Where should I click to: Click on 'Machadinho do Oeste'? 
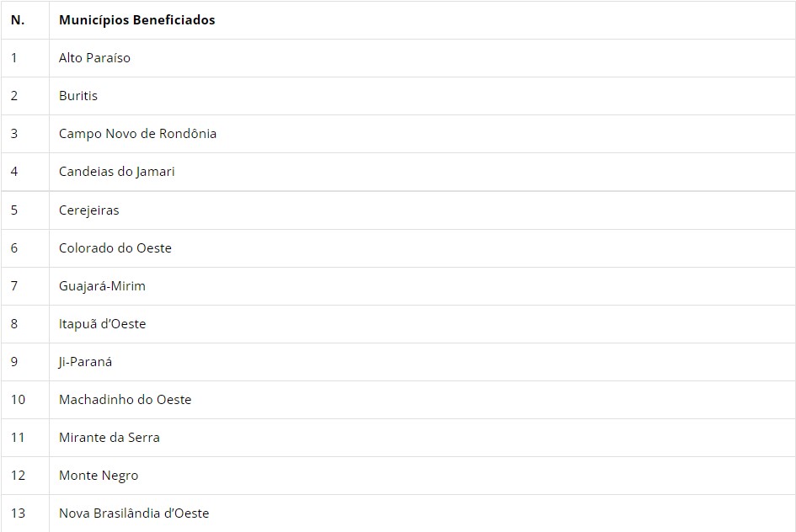tap(125, 400)
